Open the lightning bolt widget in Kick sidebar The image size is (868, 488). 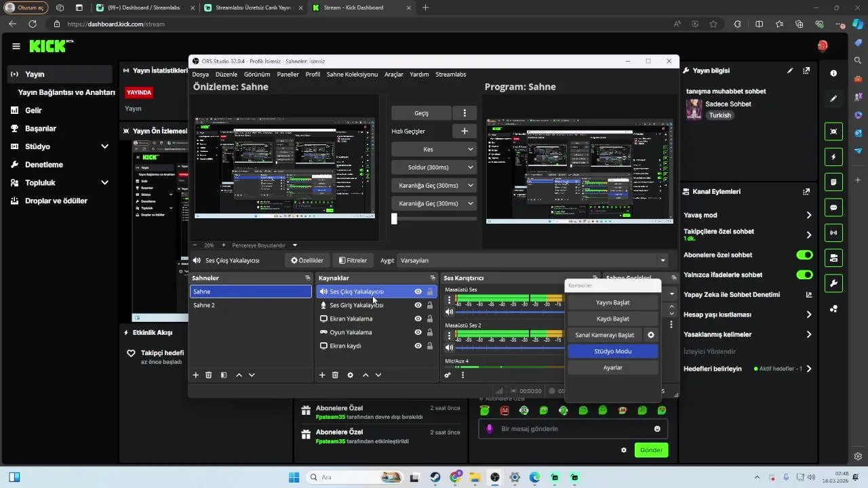click(x=833, y=157)
